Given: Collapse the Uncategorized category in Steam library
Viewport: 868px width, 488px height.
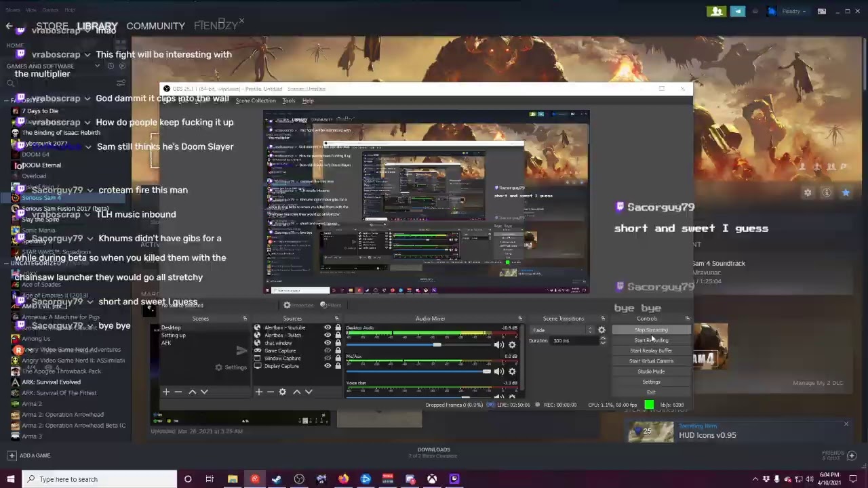Looking at the screenshot, I should pyautogui.click(x=7, y=263).
